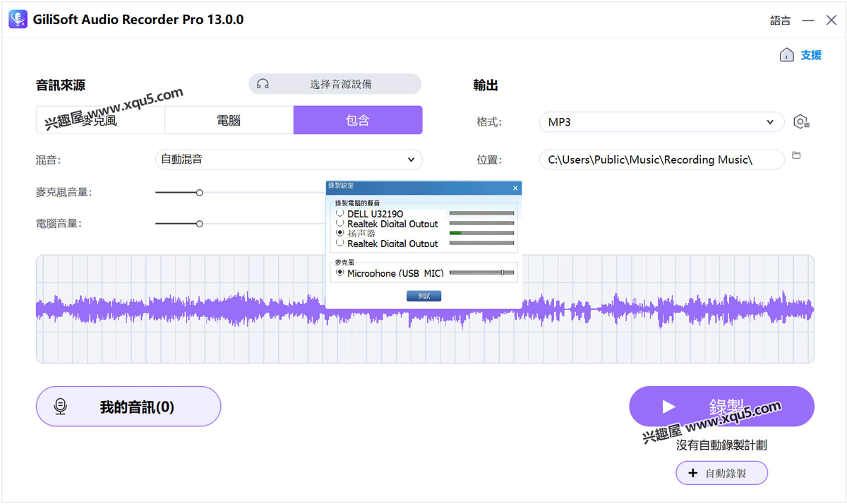Switch to the 電腦 source tab

229,120
